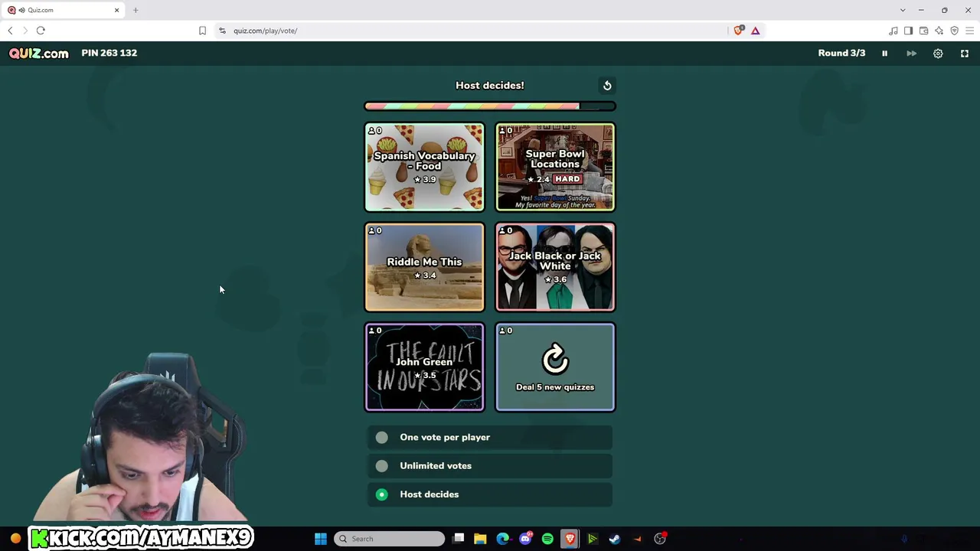Bookmark this page
980x551 pixels.
tap(202, 31)
